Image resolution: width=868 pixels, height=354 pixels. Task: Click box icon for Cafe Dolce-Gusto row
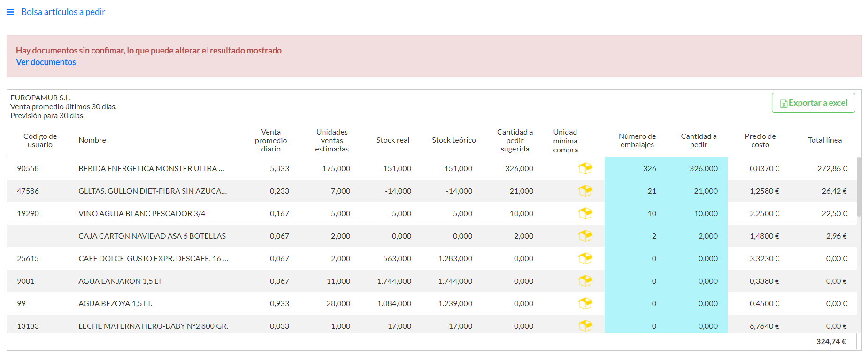[585, 258]
